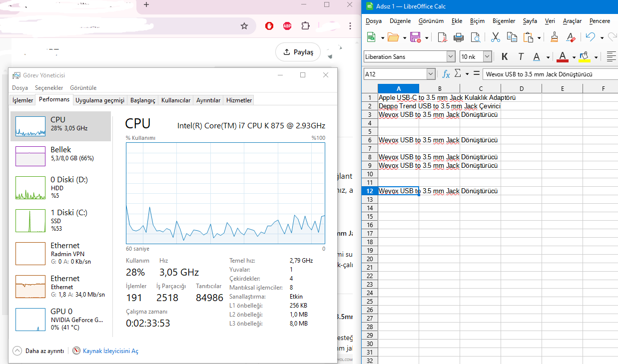The width and height of the screenshot is (618, 364).
Task: Select the Clone Formatting paintbrush icon
Action: tap(554, 37)
